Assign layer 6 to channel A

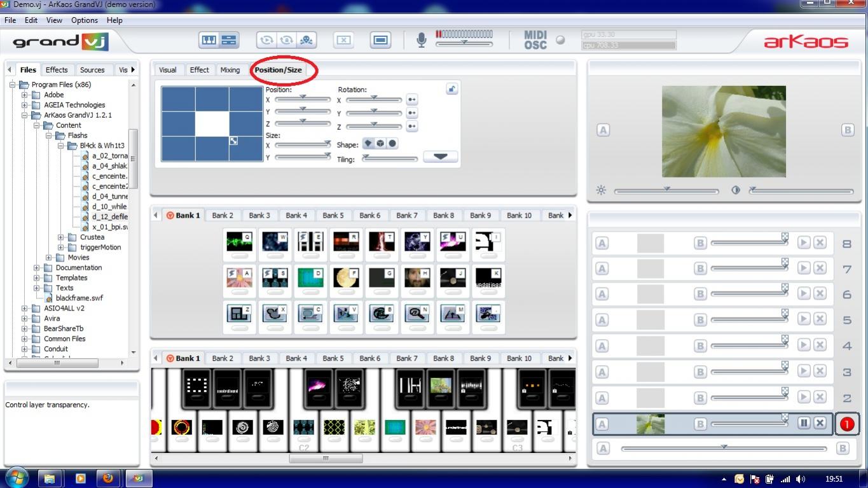coord(602,295)
